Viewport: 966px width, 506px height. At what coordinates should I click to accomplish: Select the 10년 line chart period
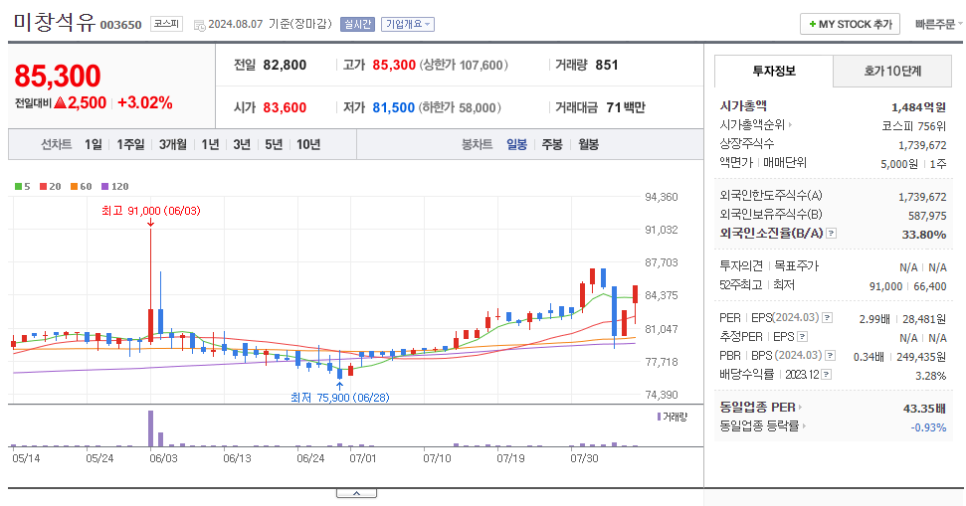[308, 144]
